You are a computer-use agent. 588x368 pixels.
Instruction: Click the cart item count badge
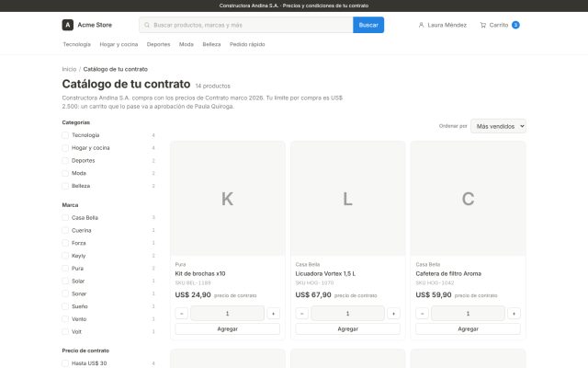(x=515, y=25)
